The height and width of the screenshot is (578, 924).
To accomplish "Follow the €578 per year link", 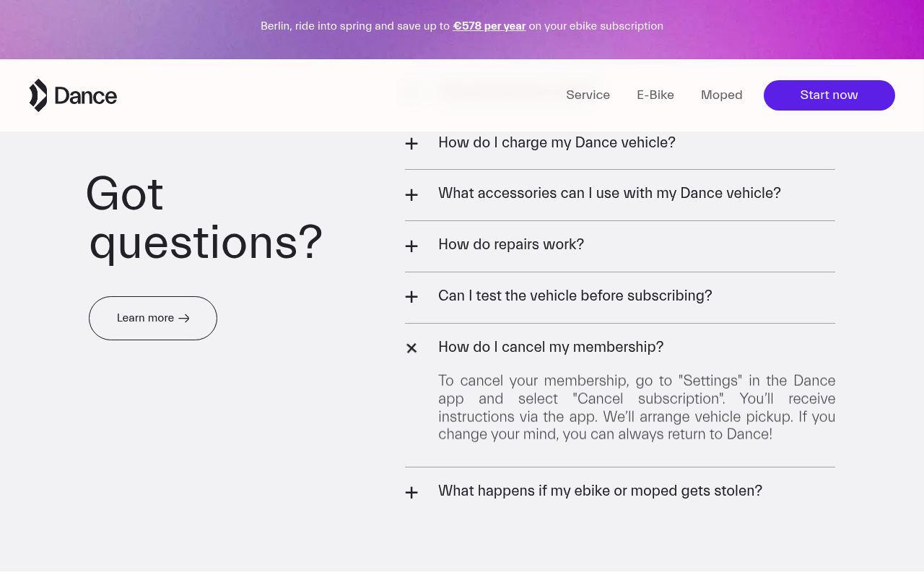I will (489, 26).
